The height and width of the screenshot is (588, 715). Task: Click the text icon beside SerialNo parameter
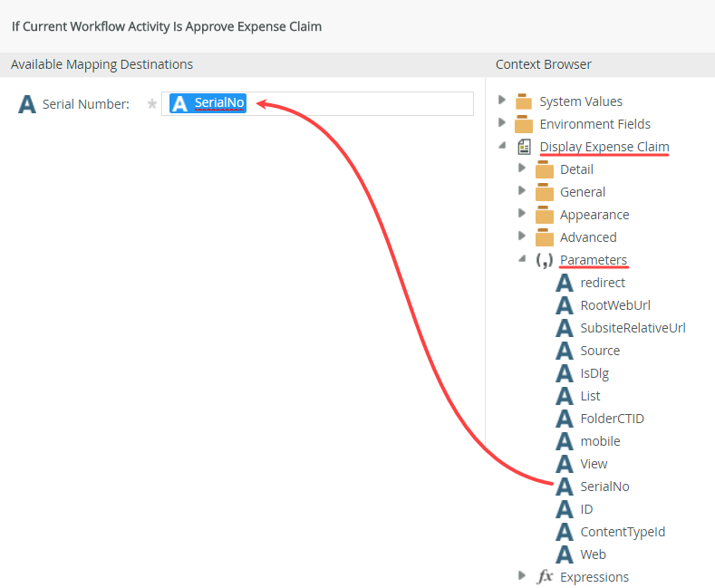[564, 487]
